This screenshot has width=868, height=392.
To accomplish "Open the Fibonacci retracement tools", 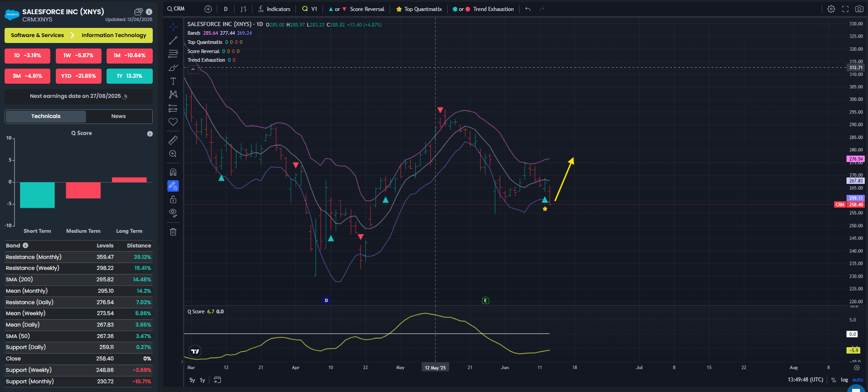I will 173,54.
